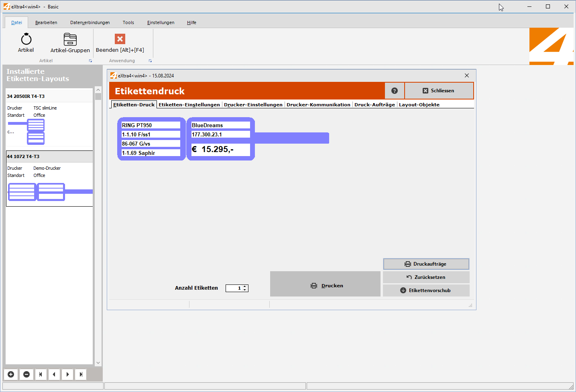576x392 pixels.
Task: Open the Bearbeiten menu tab
Action: pyautogui.click(x=46, y=22)
